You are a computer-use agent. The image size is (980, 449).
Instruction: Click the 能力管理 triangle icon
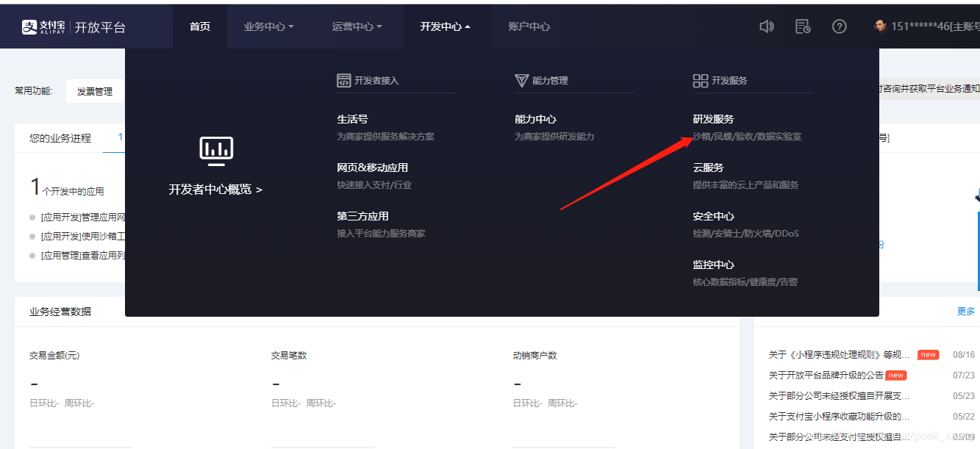tap(521, 81)
